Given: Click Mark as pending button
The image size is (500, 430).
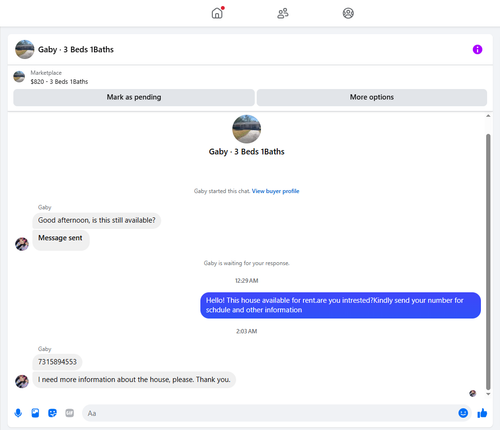Looking at the screenshot, I should [x=134, y=97].
